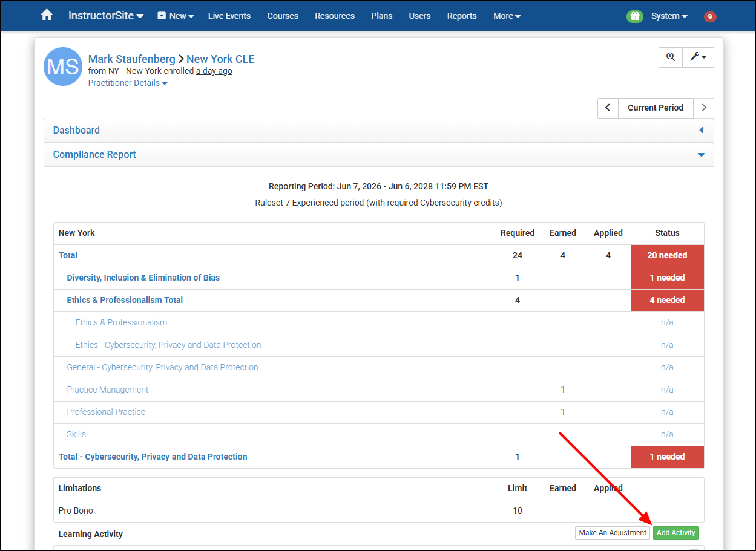
Task: Open Ethics - Cybersecurity, Privacy and Data Protection link
Action: click(168, 345)
